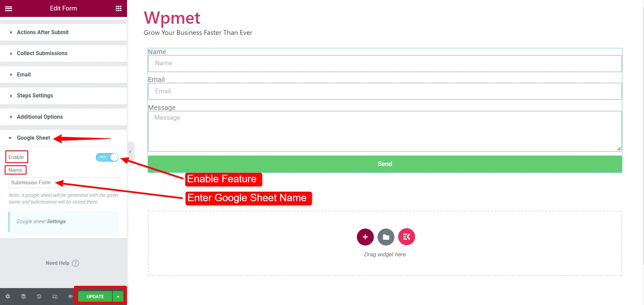Expand the Actions After Submit section
Viewport: 644px width, 305px height.
(x=43, y=32)
